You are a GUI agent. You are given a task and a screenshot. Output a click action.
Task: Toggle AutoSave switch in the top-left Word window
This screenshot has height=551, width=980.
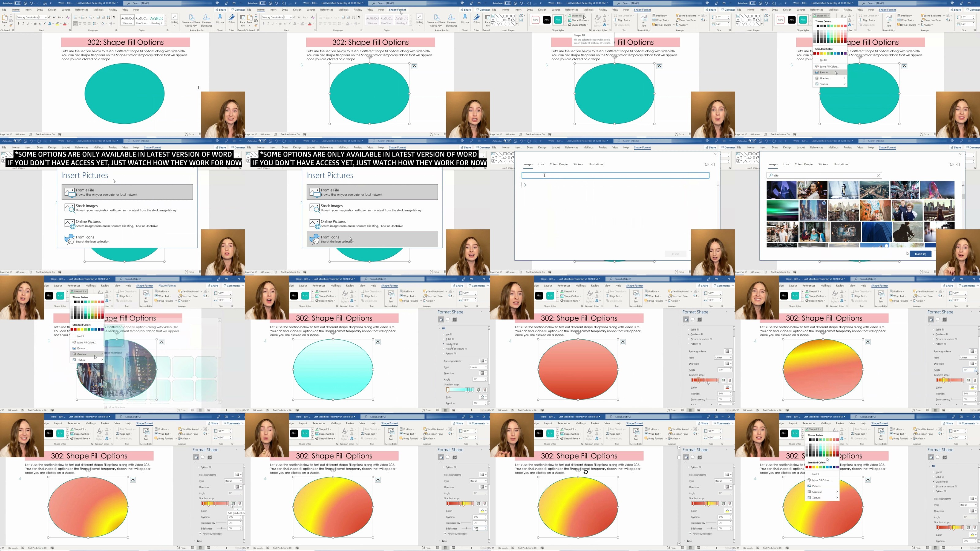(17, 3)
